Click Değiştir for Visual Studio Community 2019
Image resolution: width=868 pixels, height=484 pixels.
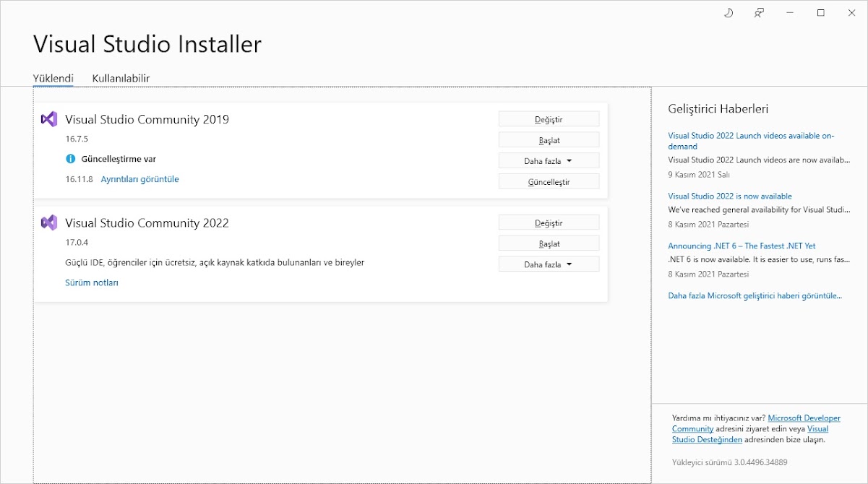point(549,119)
